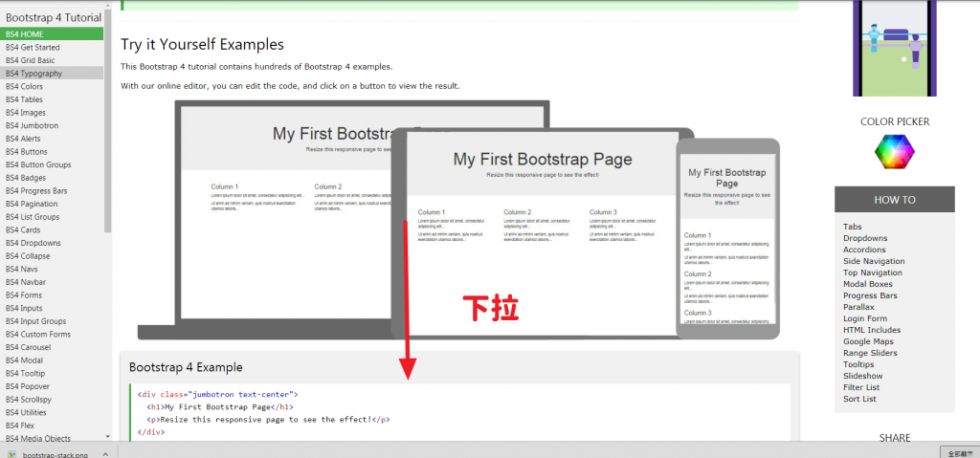Open the HTML Includes how-to

(872, 330)
